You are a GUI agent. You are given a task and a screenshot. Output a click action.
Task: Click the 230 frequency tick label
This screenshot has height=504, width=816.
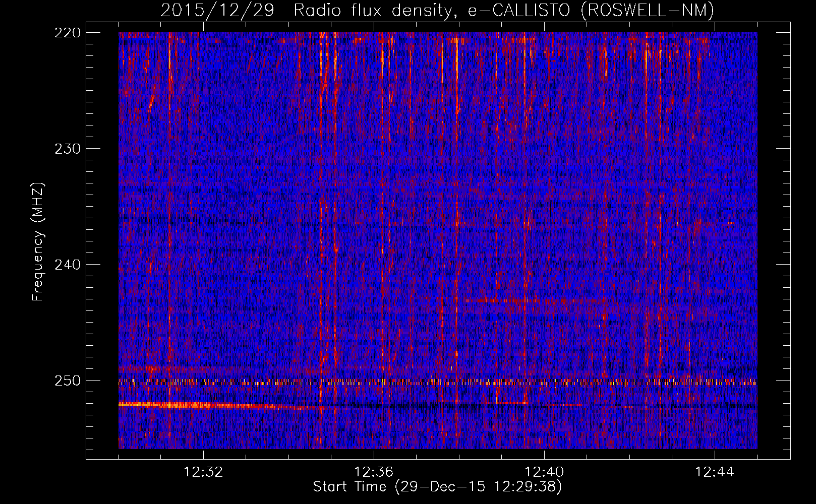tap(67, 149)
